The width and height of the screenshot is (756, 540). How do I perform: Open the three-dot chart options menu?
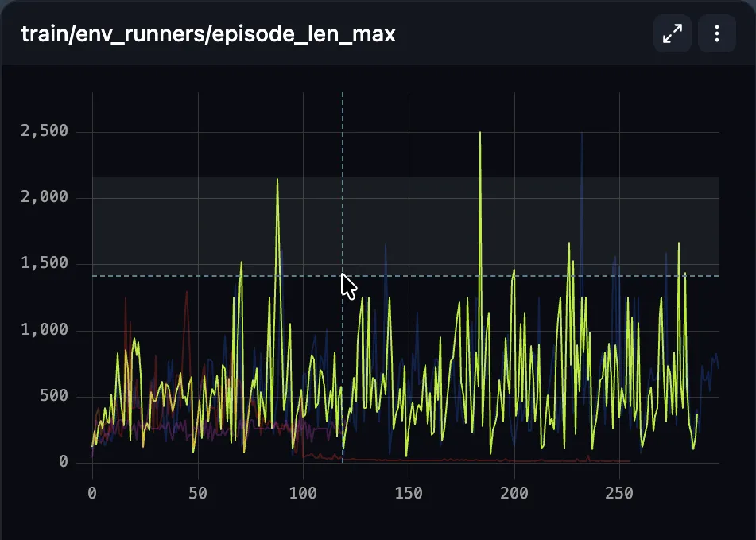coord(717,33)
